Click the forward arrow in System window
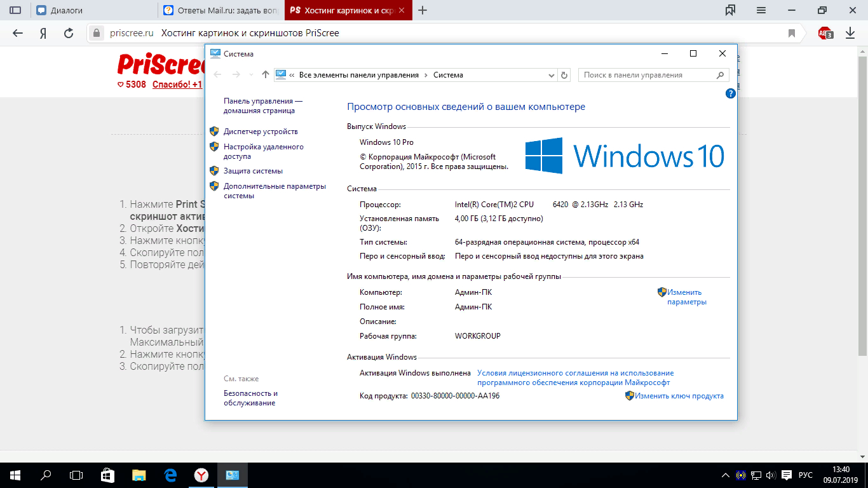This screenshot has height=488, width=868. tap(236, 75)
